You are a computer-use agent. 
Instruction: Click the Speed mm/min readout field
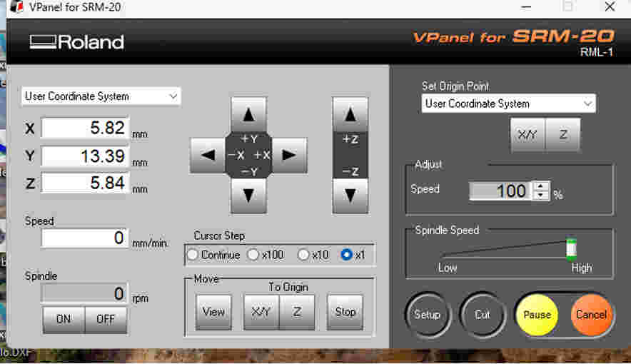click(x=86, y=238)
